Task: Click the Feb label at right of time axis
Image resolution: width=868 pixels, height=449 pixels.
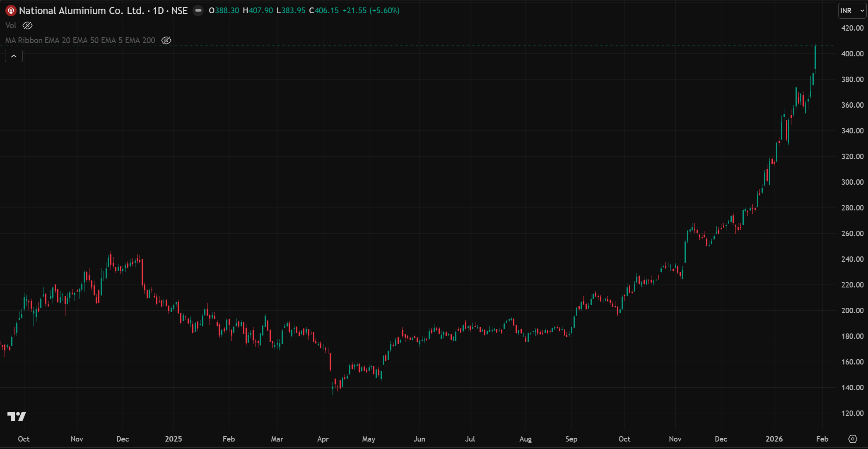Action: pyautogui.click(x=822, y=439)
